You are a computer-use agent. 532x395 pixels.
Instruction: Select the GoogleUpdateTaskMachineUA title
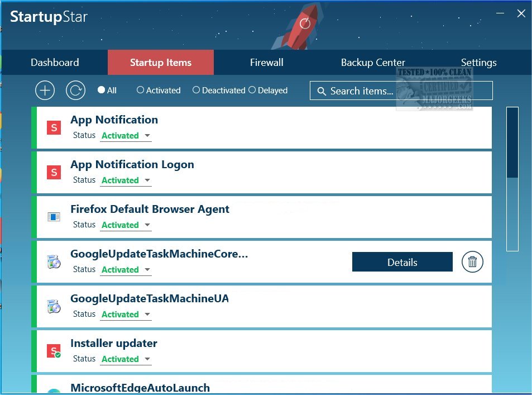click(150, 298)
